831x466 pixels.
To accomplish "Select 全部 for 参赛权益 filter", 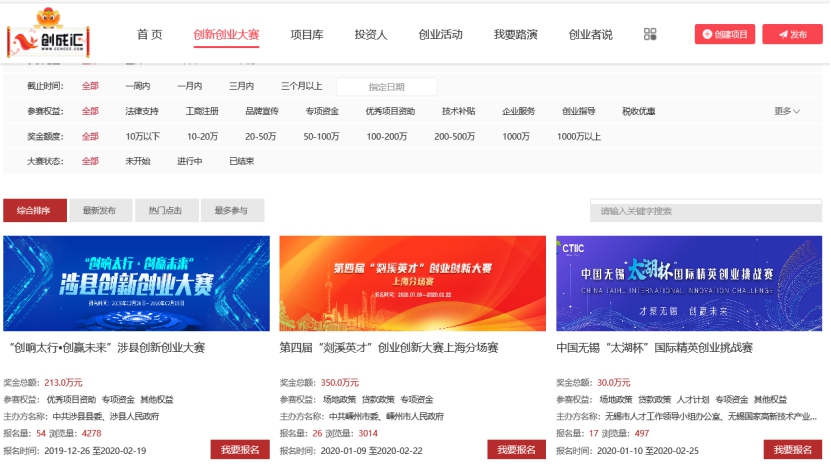I will point(90,111).
